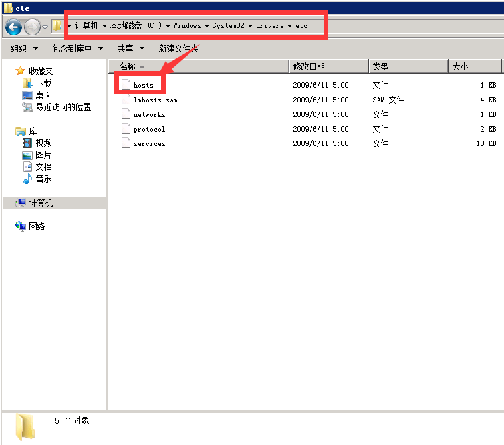
Task: Click 新建文件夹 to create a folder
Action: coord(178,48)
